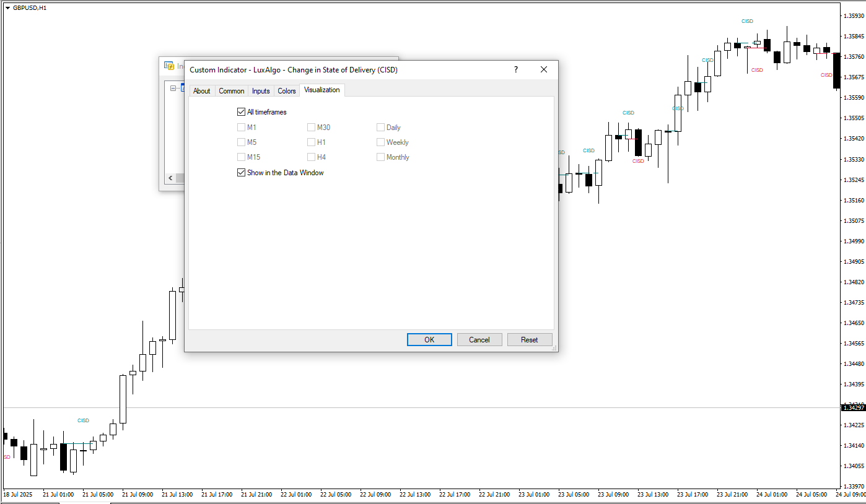This screenshot has width=866, height=504.
Task: Click the '18 Jul 2025' date label on the time axis
Action: pyautogui.click(x=17, y=495)
